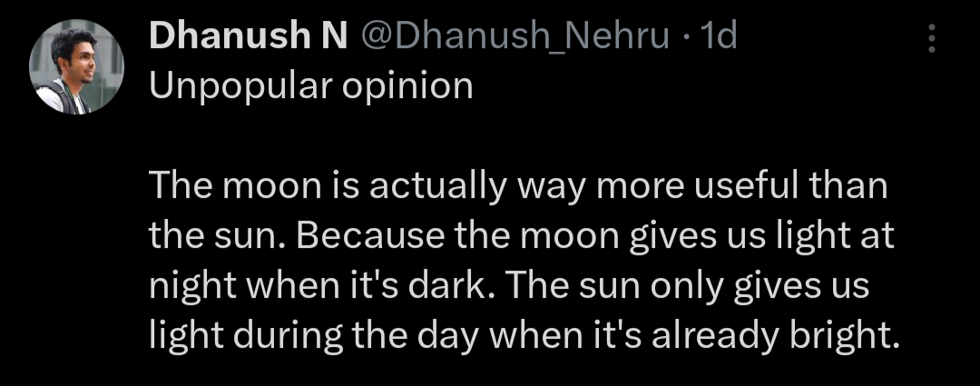This screenshot has height=386, width=980.
Task: Open the Dhanush N display name link
Action: click(x=248, y=36)
